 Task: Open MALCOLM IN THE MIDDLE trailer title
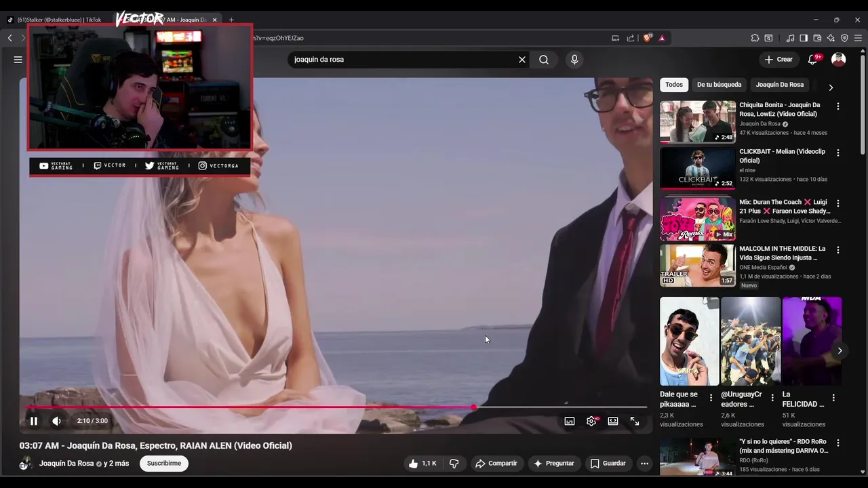tap(782, 253)
